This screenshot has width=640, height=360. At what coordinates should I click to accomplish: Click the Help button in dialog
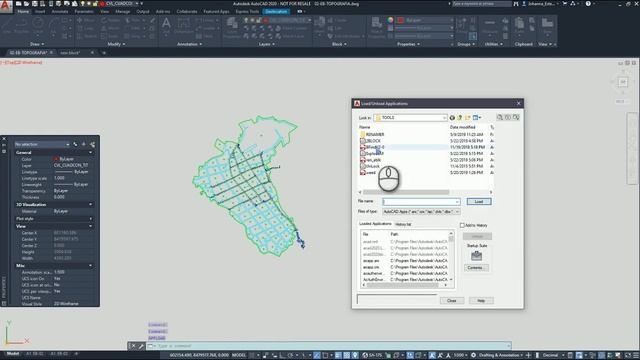pos(481,300)
